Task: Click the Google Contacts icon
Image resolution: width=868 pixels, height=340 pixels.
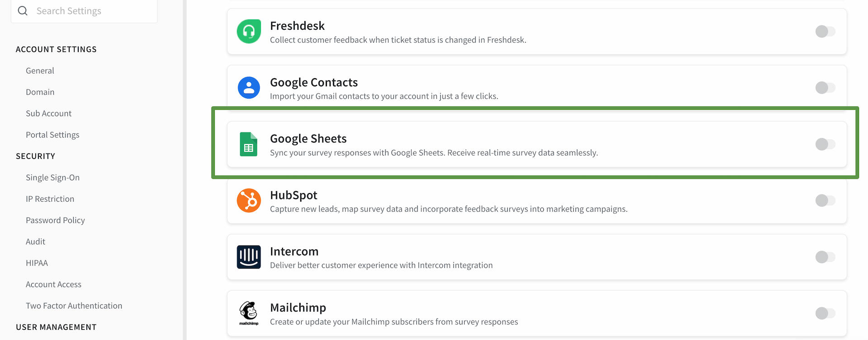Action: [x=249, y=88]
